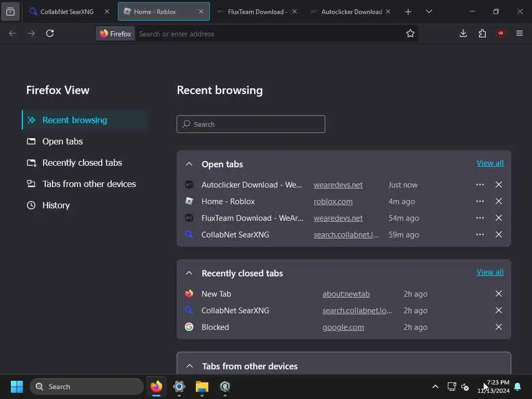Click the Recent browsing search field
Image resolution: width=532 pixels, height=399 pixels.
(251, 124)
